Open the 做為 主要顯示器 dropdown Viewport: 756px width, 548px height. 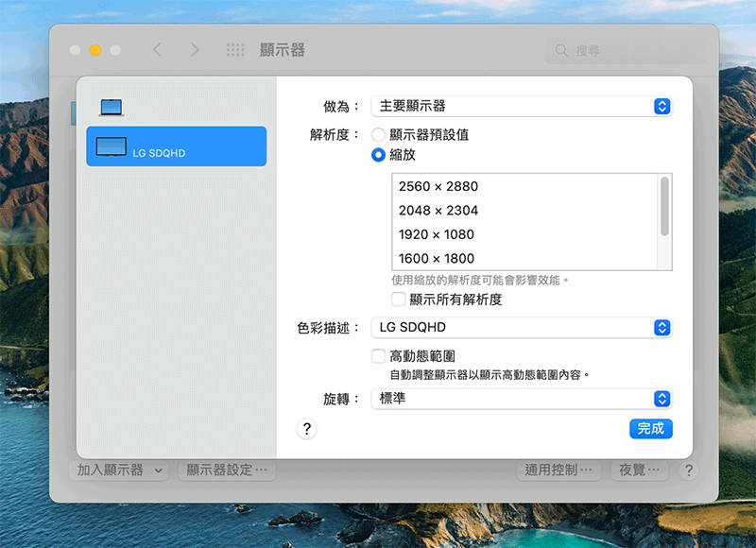[520, 106]
